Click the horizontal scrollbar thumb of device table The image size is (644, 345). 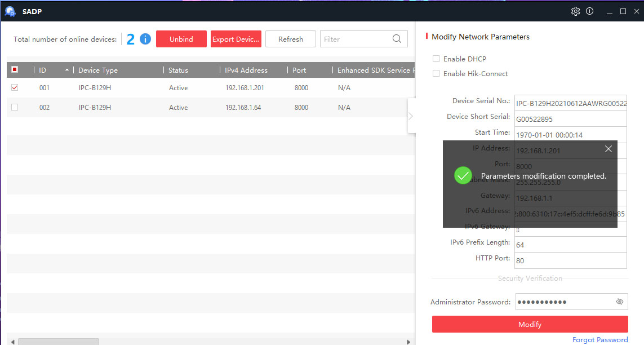[59, 342]
